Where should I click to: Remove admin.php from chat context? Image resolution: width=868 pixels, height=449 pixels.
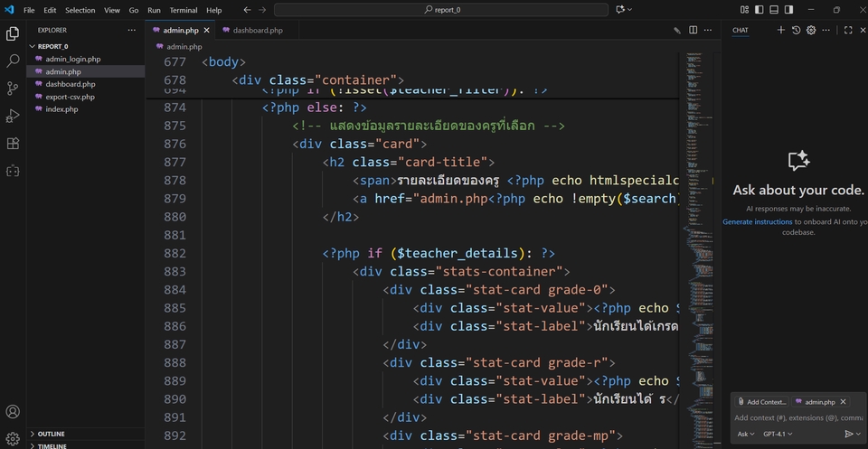tap(843, 402)
